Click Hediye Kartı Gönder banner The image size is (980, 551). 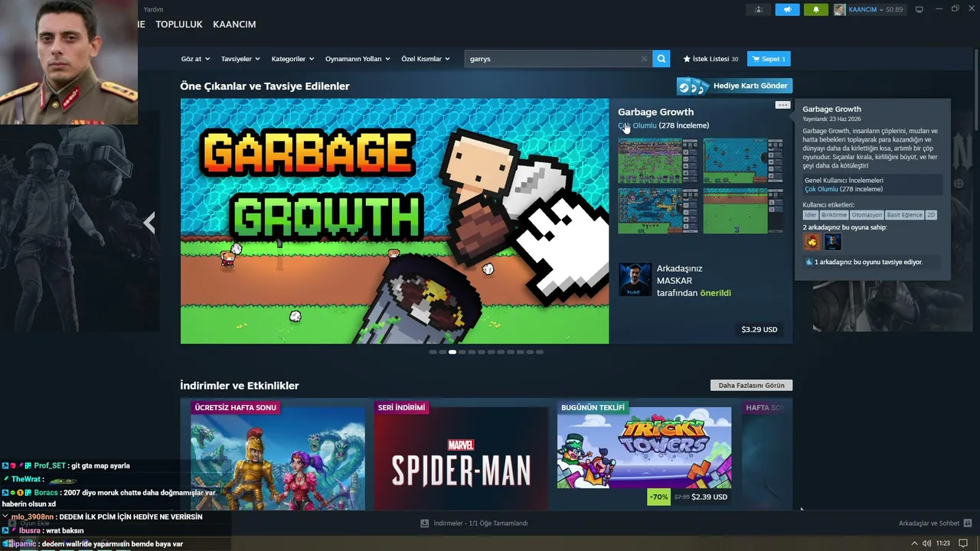coord(734,86)
